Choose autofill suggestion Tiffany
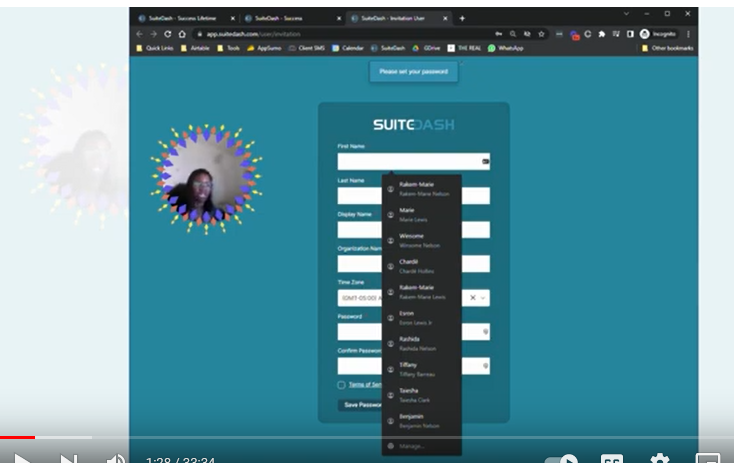 pos(422,369)
